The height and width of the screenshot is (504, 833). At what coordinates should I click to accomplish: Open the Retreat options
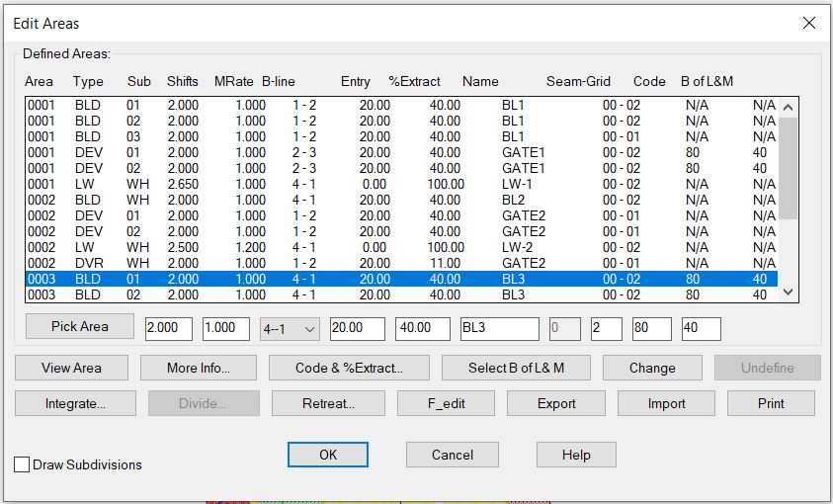[328, 403]
